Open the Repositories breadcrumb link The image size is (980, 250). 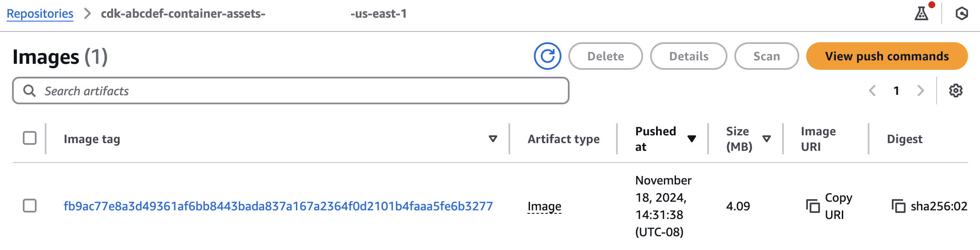coord(39,13)
